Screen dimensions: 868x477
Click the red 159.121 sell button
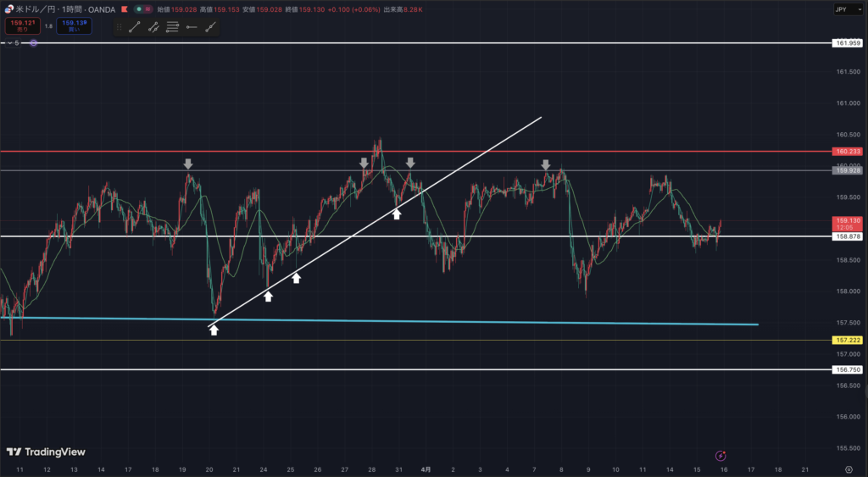(22, 26)
